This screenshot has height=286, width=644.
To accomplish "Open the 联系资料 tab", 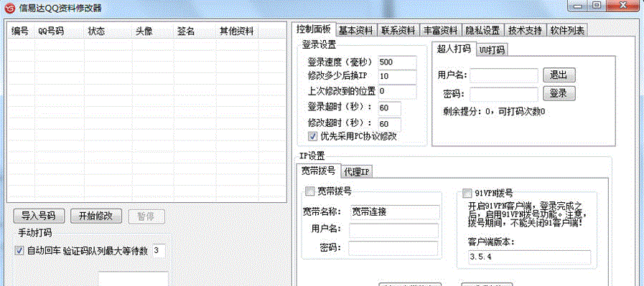I will coord(398,30).
